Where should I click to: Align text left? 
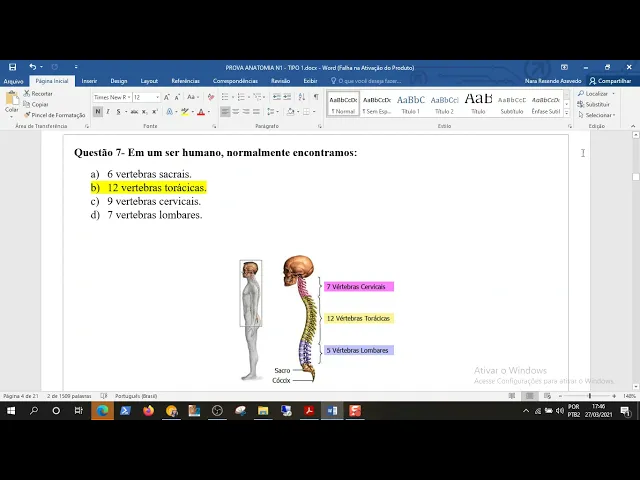coord(225,111)
